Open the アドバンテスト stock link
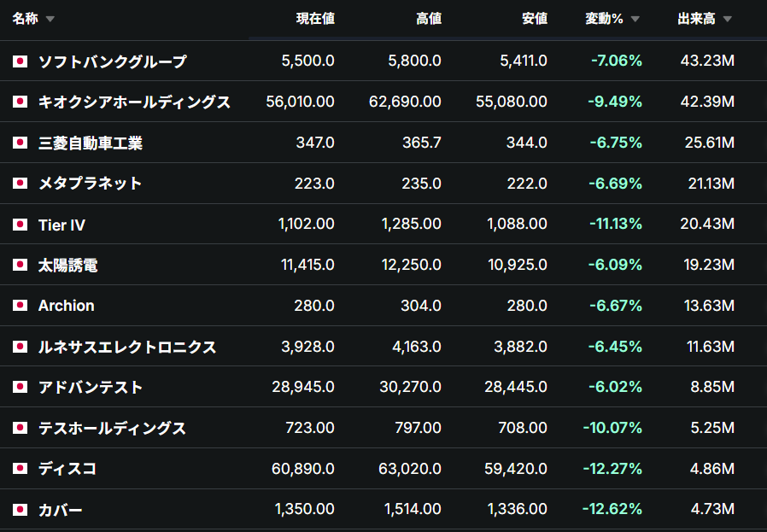This screenshot has width=767, height=532. pyautogui.click(x=91, y=388)
